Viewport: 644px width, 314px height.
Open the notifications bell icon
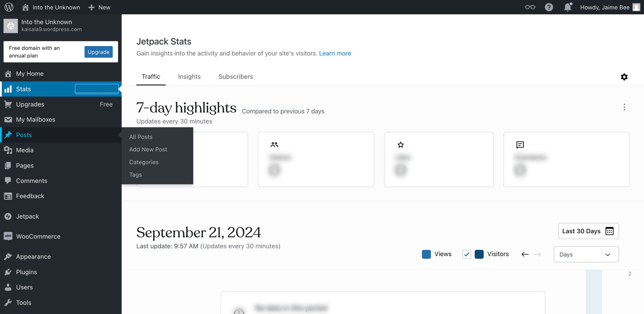pyautogui.click(x=568, y=7)
